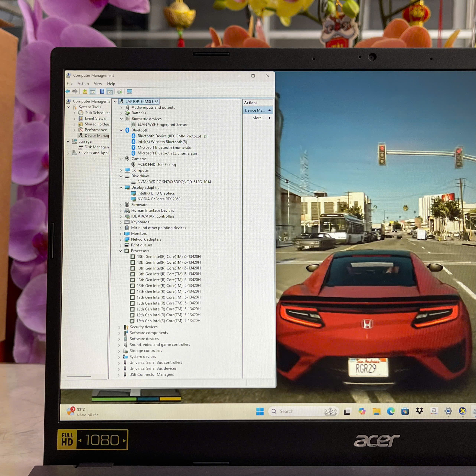476x476 pixels.
Task: Click the USB Connector Managers icon
Action: point(125,375)
